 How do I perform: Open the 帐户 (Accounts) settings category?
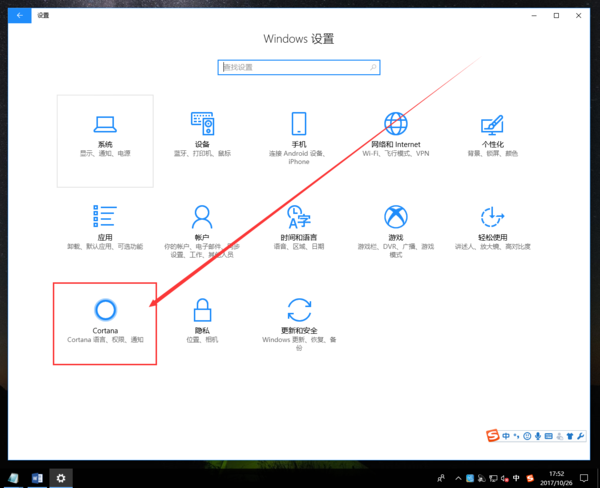coord(202,234)
